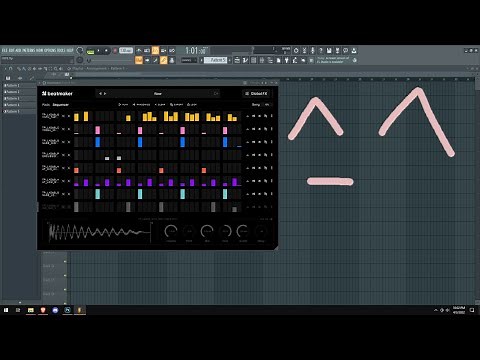This screenshot has width=480, height=360.
Task: Open the HELP menu
Action: click(x=70, y=50)
